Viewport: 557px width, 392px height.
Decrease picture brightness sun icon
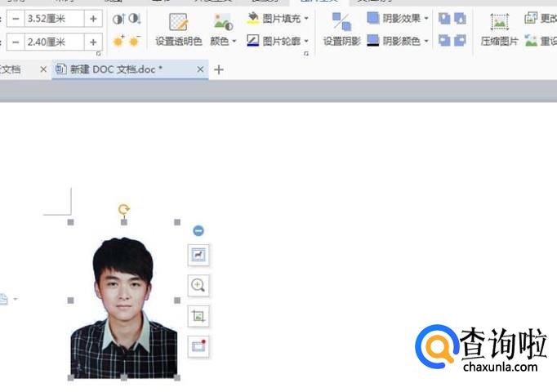pyautogui.click(x=134, y=42)
